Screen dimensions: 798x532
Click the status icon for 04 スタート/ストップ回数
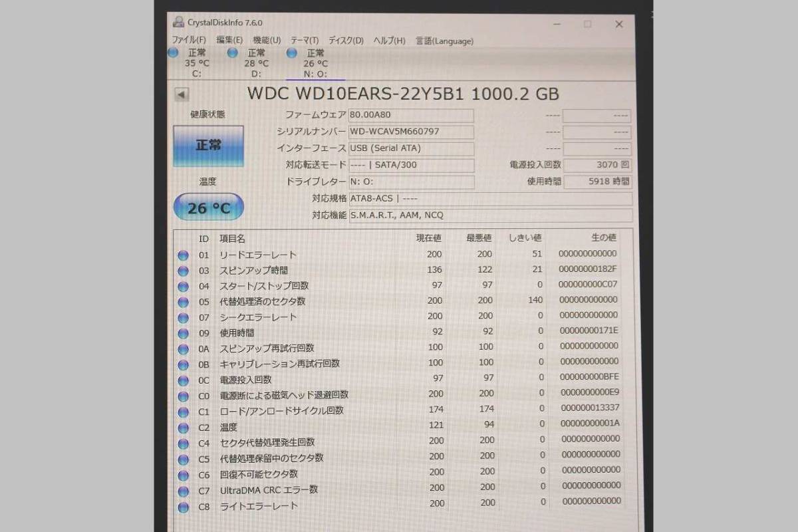coord(183,287)
